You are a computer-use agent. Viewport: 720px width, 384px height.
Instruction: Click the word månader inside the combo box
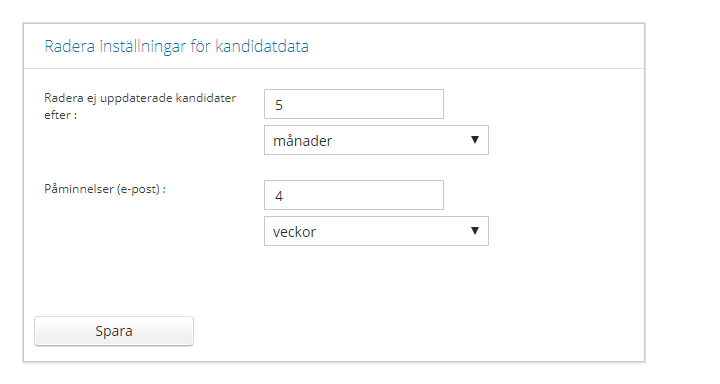tap(302, 141)
